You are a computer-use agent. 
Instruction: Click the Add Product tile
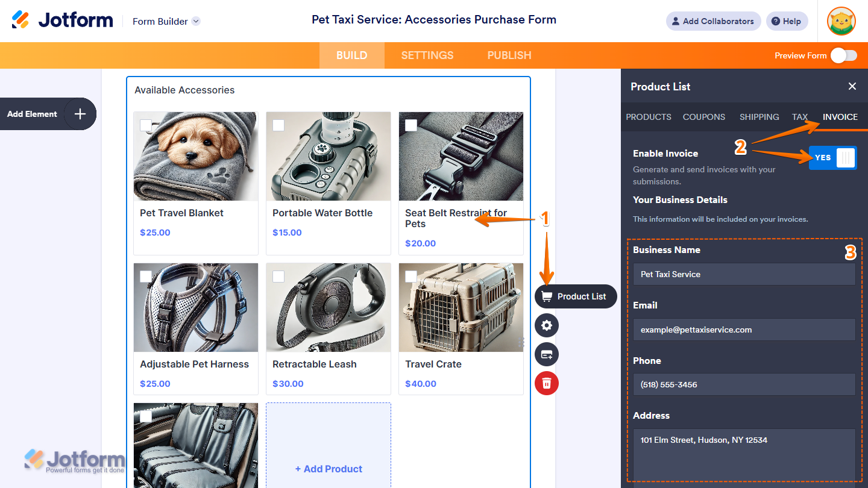(x=329, y=468)
